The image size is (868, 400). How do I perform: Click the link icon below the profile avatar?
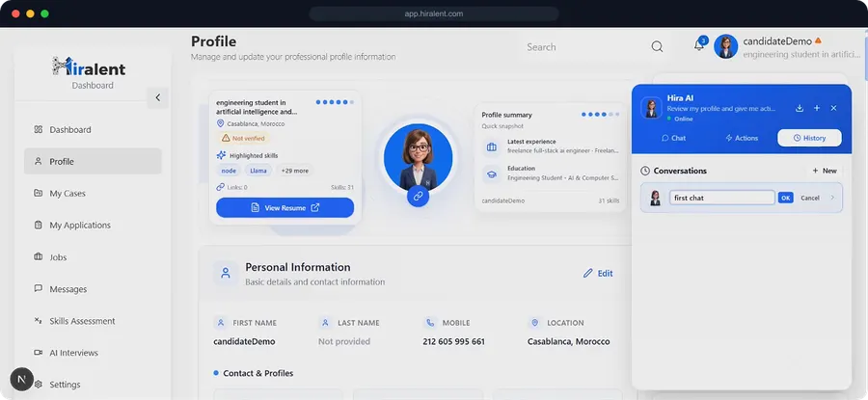click(418, 196)
